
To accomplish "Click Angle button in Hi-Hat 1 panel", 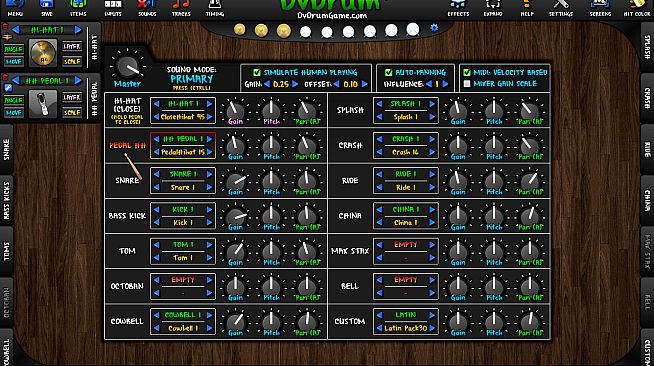I will click(x=14, y=49).
